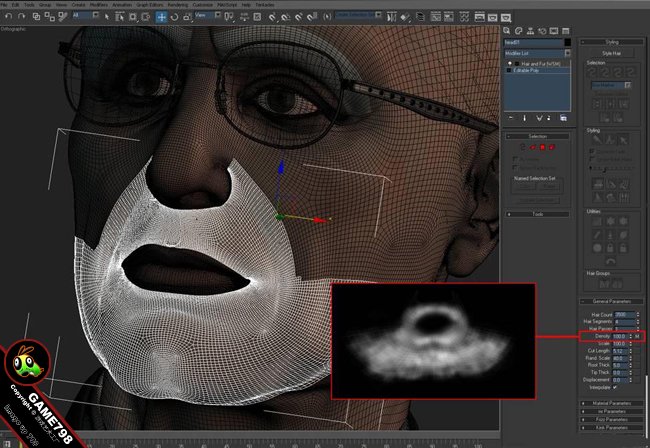Activate the Unlink Selection tool
650x448 pixels.
pos(50,17)
